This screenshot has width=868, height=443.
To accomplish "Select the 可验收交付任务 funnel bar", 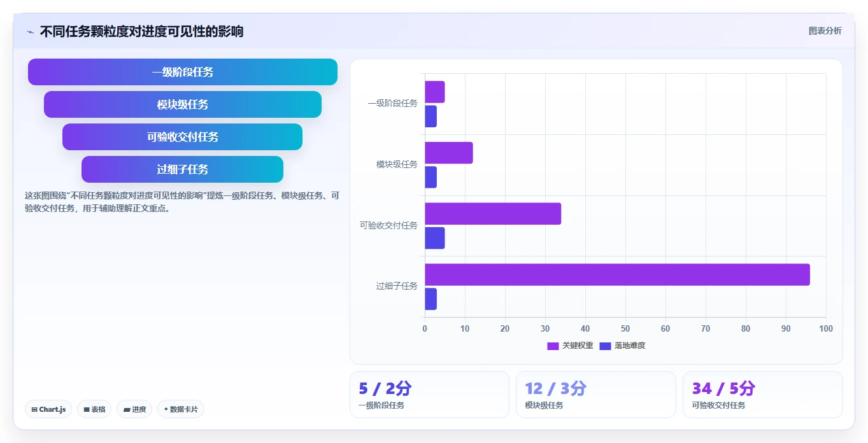I will pos(183,137).
